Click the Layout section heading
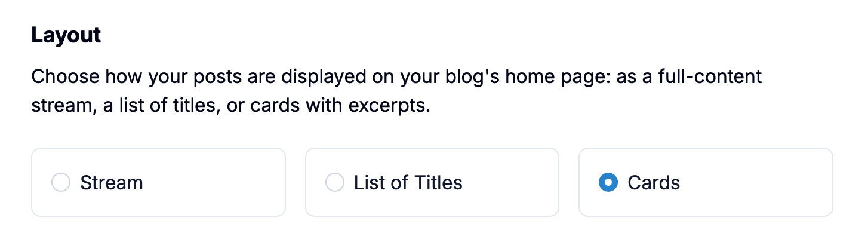This screenshot has height=245, width=868. click(66, 36)
